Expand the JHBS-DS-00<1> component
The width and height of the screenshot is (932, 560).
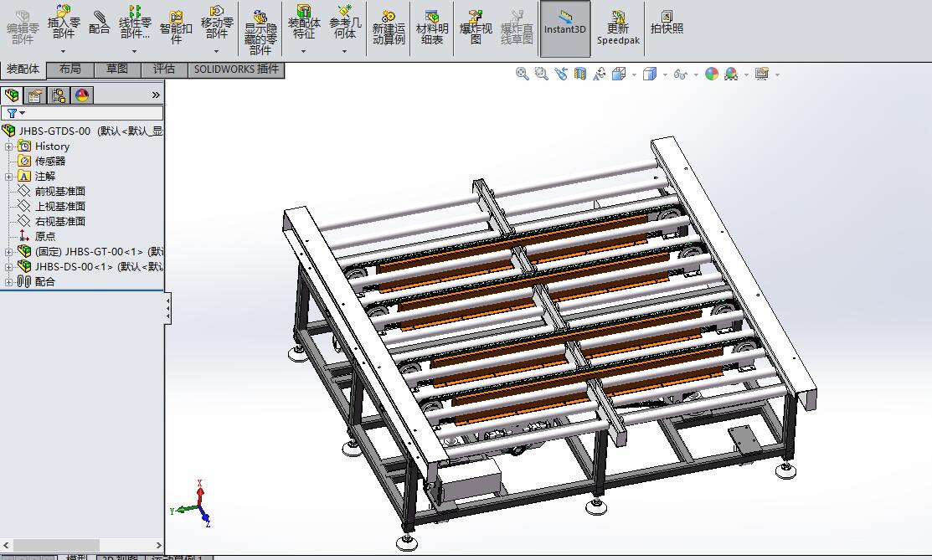tap(8, 267)
